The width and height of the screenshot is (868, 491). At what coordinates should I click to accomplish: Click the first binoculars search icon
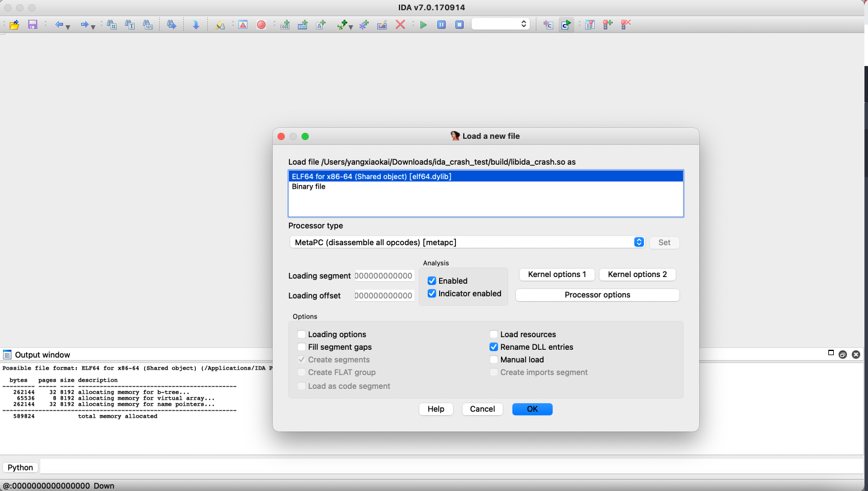click(112, 25)
